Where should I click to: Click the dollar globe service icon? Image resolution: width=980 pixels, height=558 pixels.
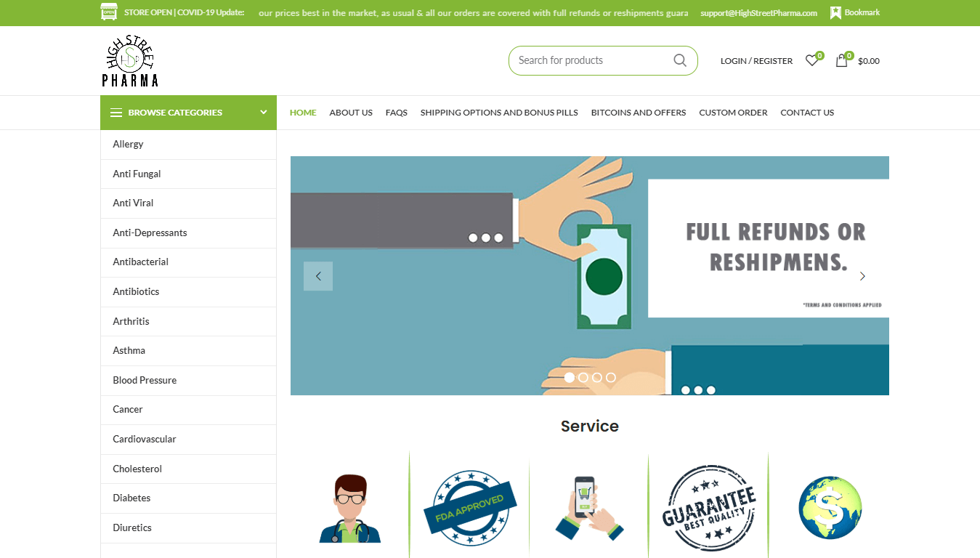(x=830, y=508)
